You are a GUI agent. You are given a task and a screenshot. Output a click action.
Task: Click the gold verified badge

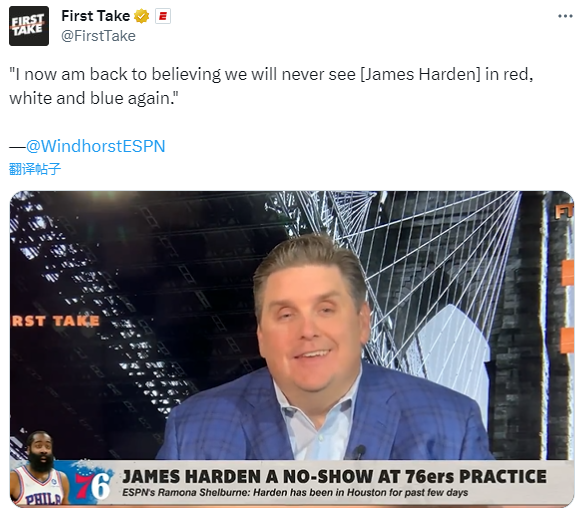[x=141, y=16]
